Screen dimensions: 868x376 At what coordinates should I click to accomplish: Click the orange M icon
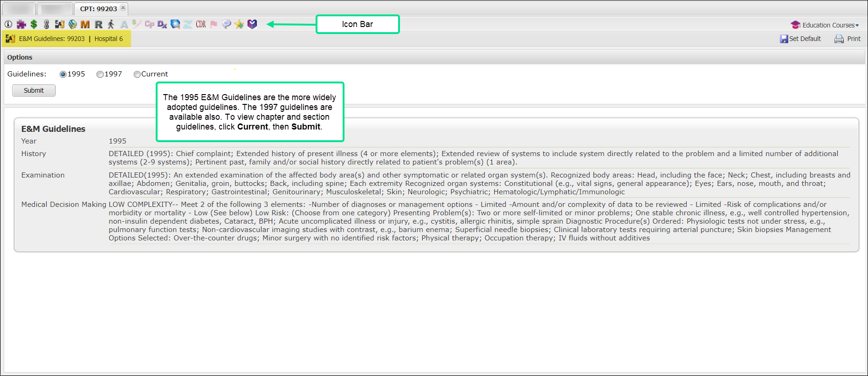[85, 24]
